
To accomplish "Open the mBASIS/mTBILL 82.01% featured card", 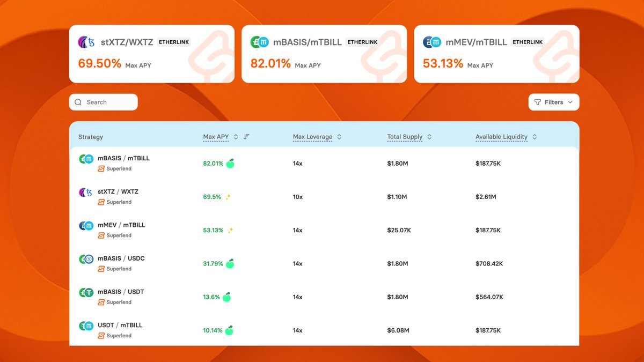I will click(x=324, y=54).
